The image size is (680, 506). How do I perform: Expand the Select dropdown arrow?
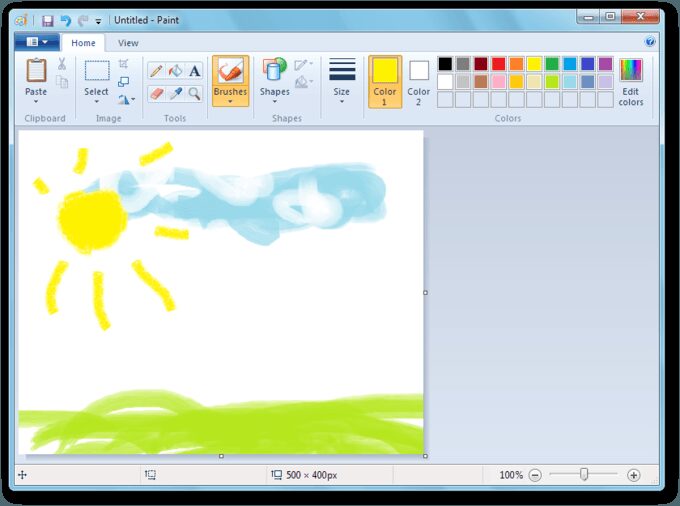(x=96, y=101)
